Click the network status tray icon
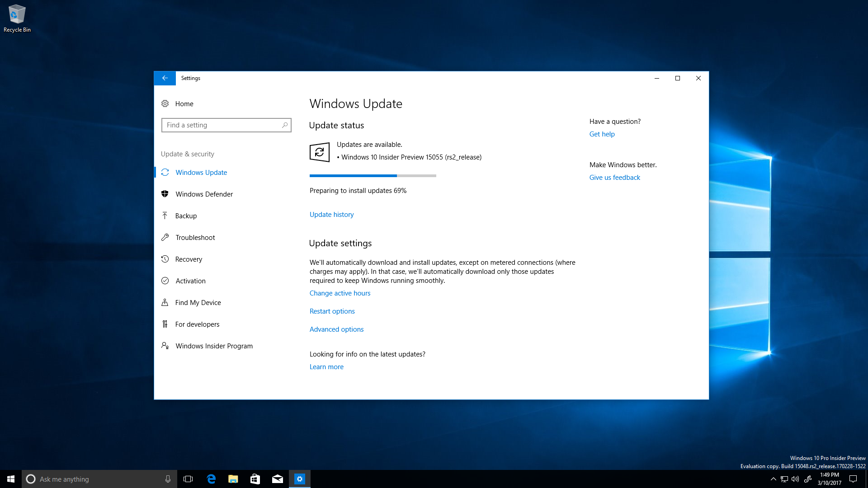The width and height of the screenshot is (868, 488). point(784,479)
